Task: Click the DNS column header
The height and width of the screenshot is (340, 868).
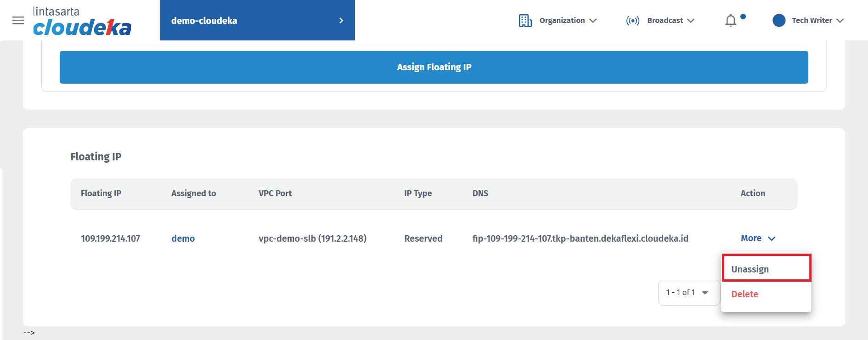Action: click(480, 193)
